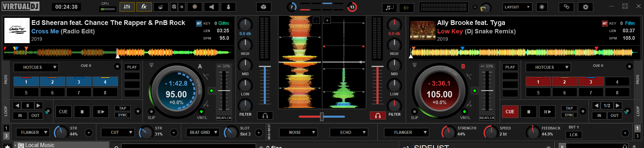Screen dimensions: 644x148
Task: Open the double-gears configuration icon
Action: (566, 7)
